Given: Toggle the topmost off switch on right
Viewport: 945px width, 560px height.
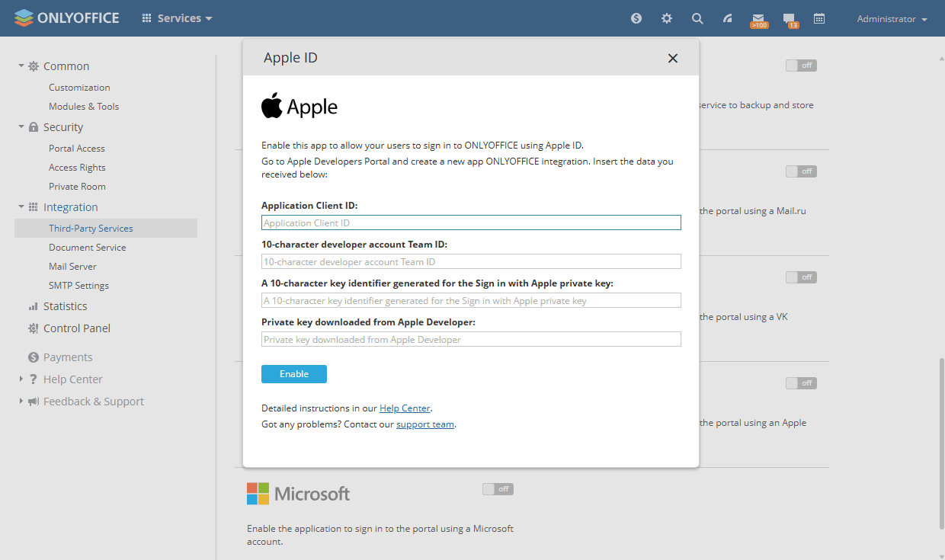Looking at the screenshot, I should [801, 66].
